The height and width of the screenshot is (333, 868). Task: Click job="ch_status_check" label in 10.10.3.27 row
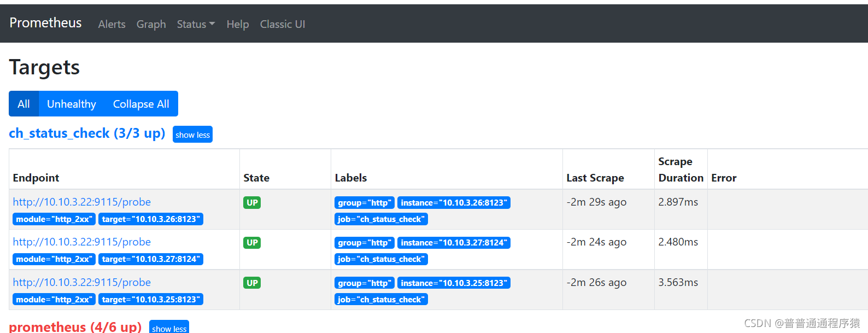(381, 259)
